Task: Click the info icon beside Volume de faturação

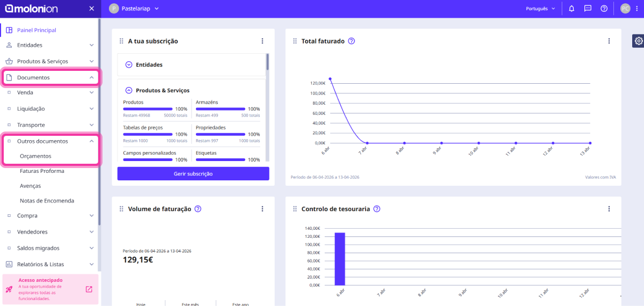Action: pos(198,209)
